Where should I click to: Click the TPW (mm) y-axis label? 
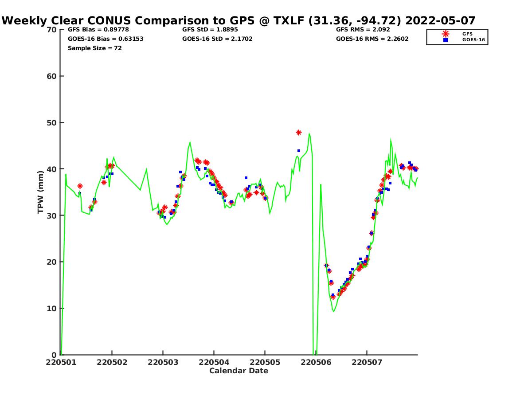click(x=41, y=192)
